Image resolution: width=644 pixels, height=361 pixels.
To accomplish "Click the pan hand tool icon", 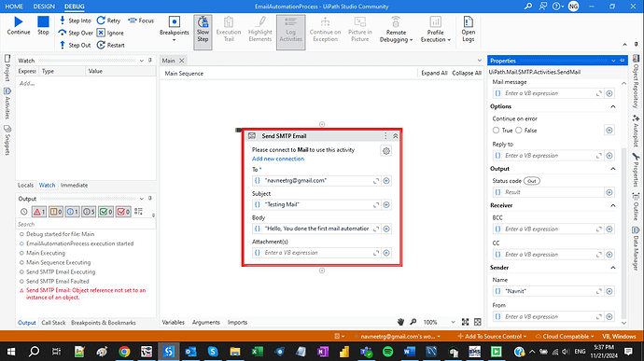I will click(400, 322).
